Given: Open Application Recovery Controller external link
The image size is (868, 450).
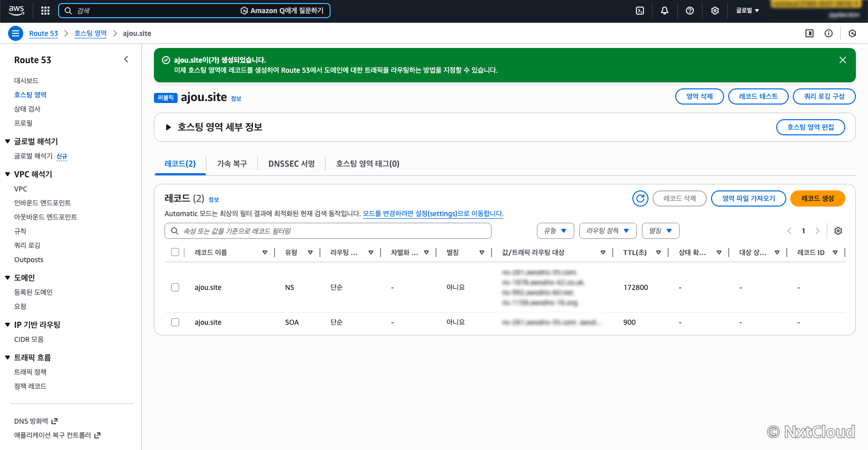Looking at the screenshot, I should (58, 435).
